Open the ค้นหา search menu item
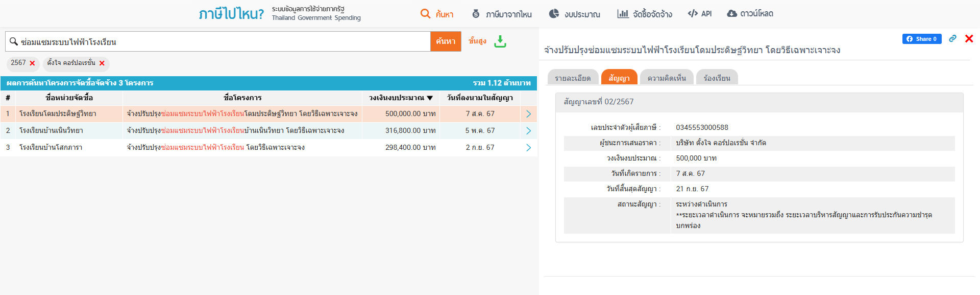This screenshot has height=295, width=980. (437, 14)
